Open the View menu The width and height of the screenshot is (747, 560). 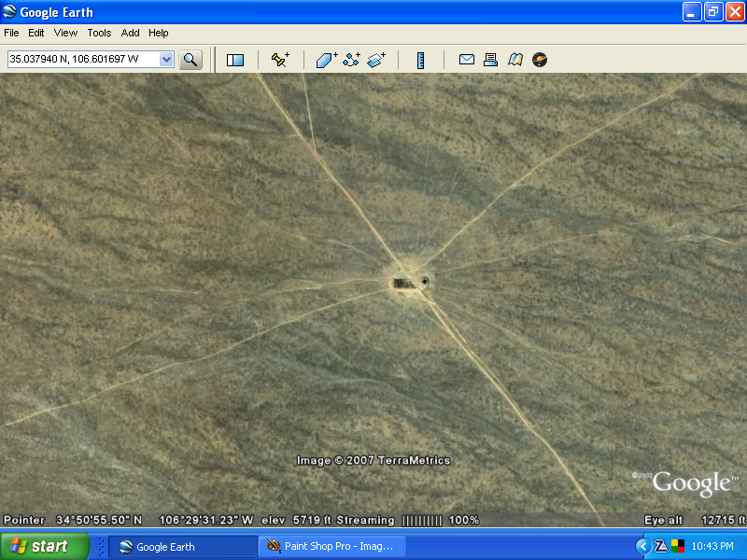65,33
